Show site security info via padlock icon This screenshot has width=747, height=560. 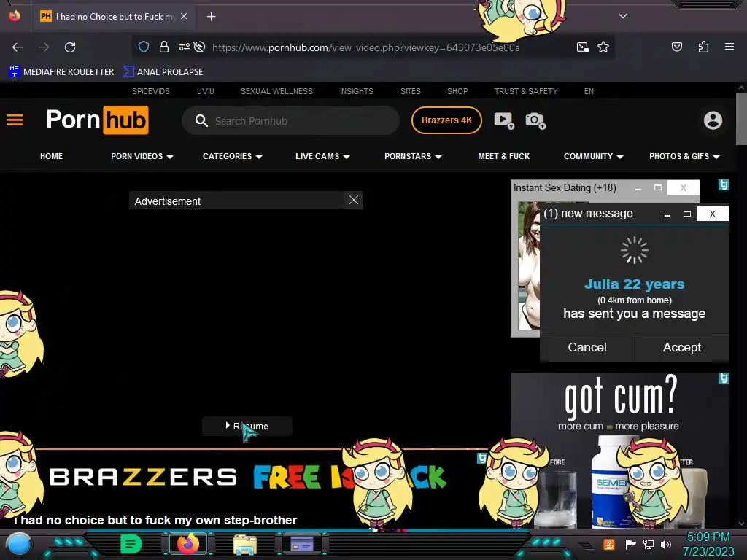click(x=164, y=47)
